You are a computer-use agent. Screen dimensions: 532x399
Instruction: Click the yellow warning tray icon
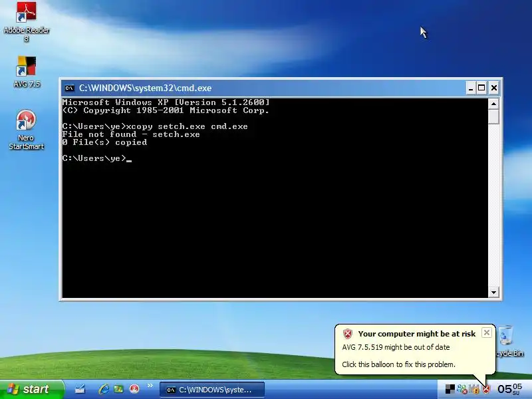click(474, 389)
